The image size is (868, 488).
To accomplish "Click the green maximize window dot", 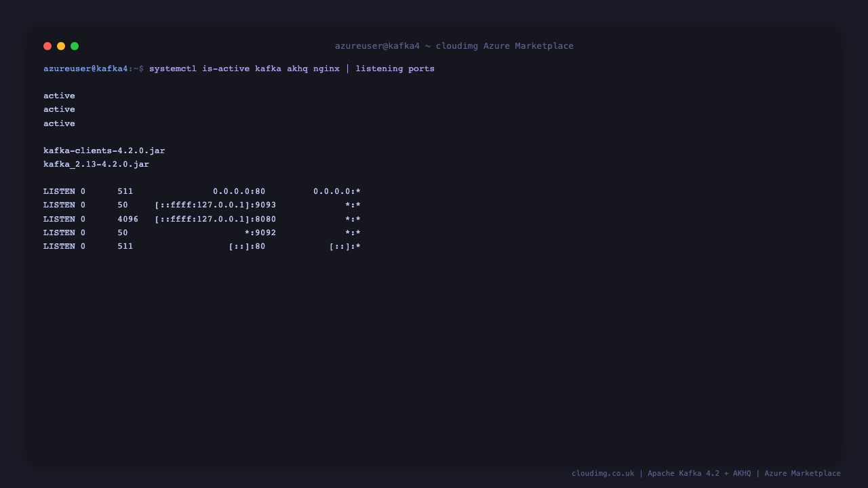I will pyautogui.click(x=75, y=46).
